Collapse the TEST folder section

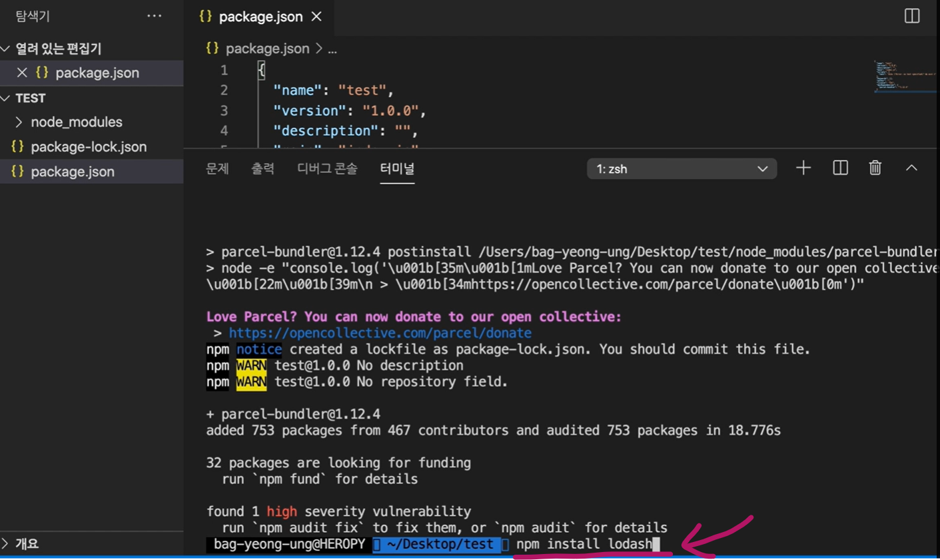click(5, 98)
